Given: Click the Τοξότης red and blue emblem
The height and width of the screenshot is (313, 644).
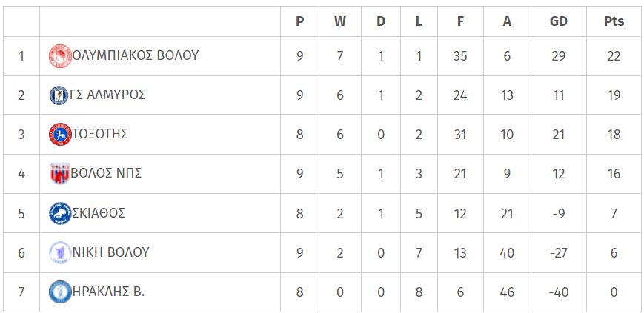Looking at the screenshot, I should click(x=60, y=135).
